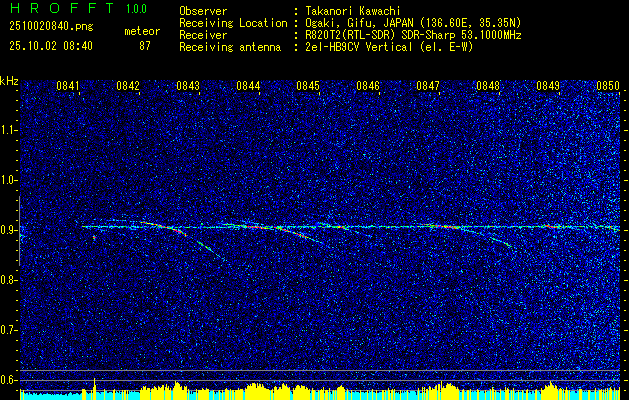Click frequency label 0.7
This screenshot has width=629, height=400.
pyautogui.click(x=8, y=330)
